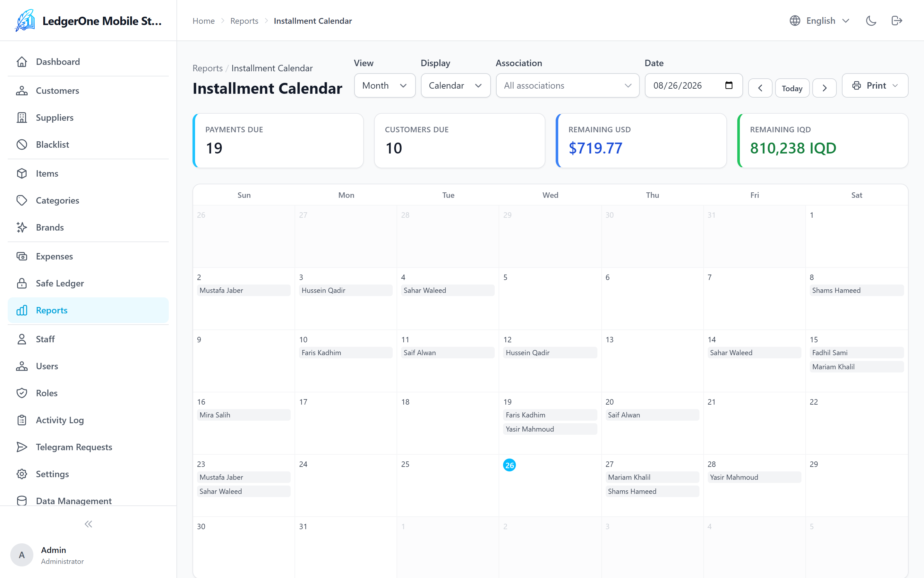
Task: Open Mira Salih entry on day 16
Action: pyautogui.click(x=244, y=415)
